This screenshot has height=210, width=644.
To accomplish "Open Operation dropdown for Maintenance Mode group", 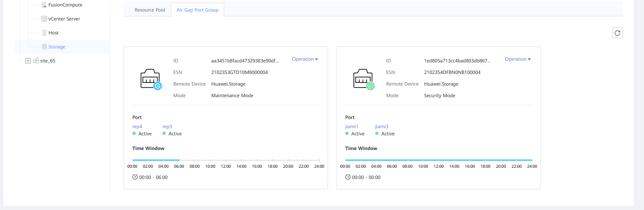I will click(305, 59).
